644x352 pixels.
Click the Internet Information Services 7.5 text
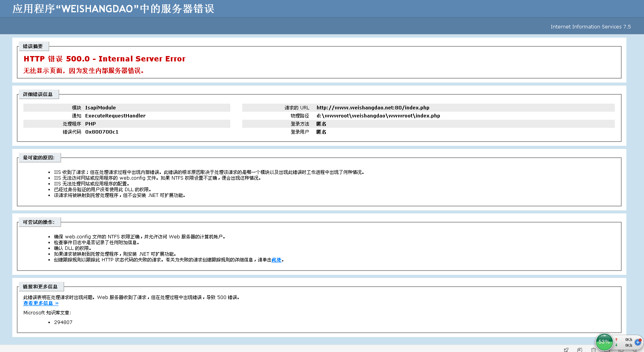click(x=590, y=27)
